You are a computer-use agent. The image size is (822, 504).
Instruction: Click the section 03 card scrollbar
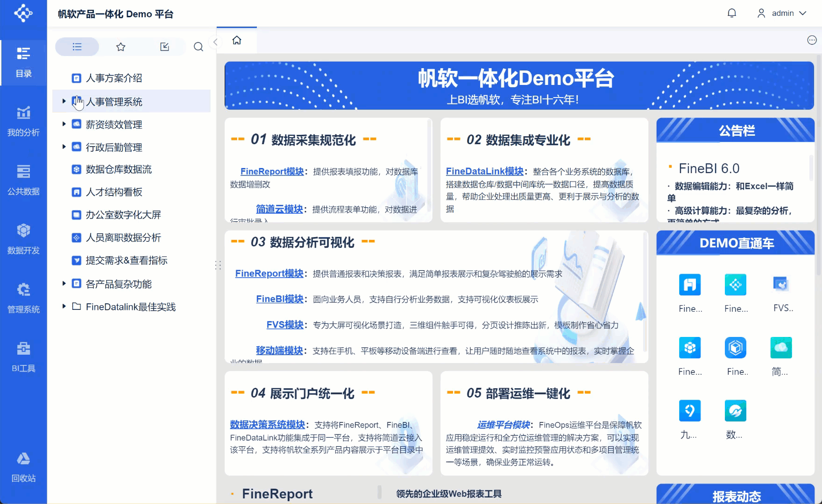645,292
